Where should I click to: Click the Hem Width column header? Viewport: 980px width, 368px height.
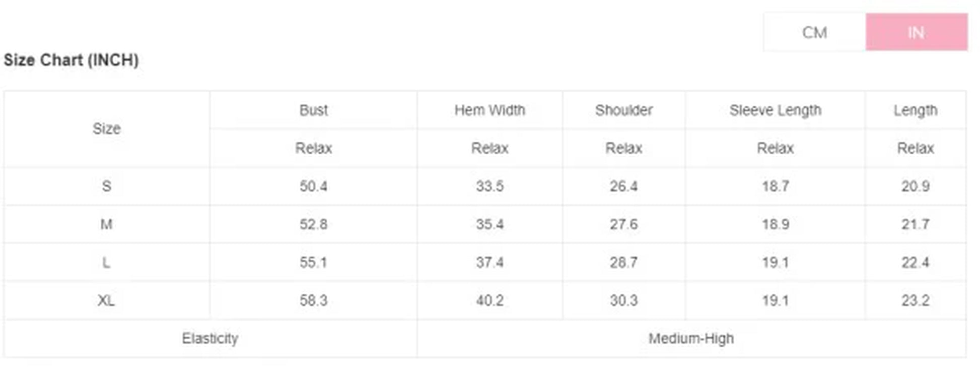pyautogui.click(x=489, y=110)
